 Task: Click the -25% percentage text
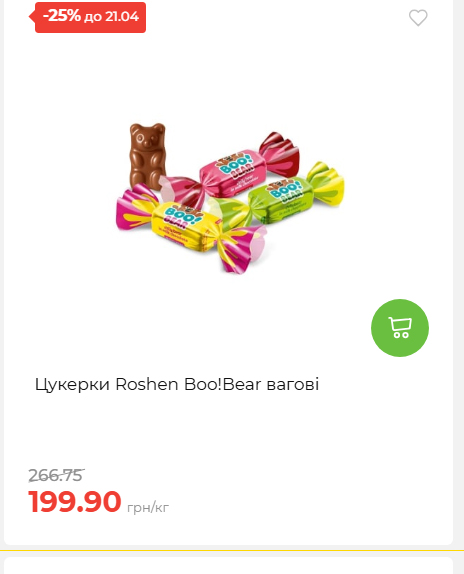(61, 16)
